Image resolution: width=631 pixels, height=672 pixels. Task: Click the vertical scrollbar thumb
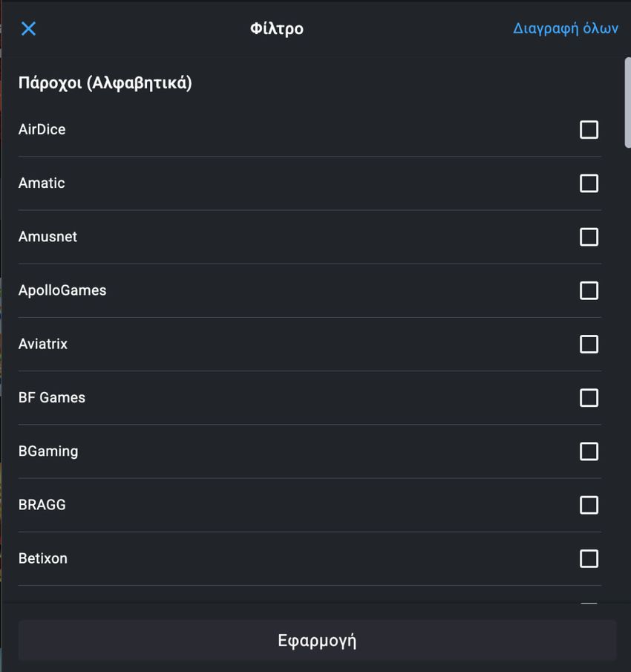pyautogui.click(x=627, y=103)
